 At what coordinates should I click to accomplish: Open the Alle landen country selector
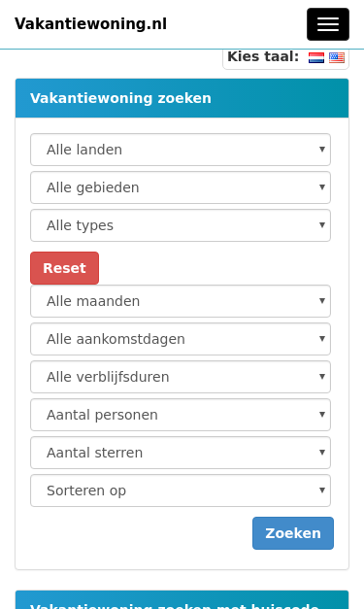coord(181,150)
